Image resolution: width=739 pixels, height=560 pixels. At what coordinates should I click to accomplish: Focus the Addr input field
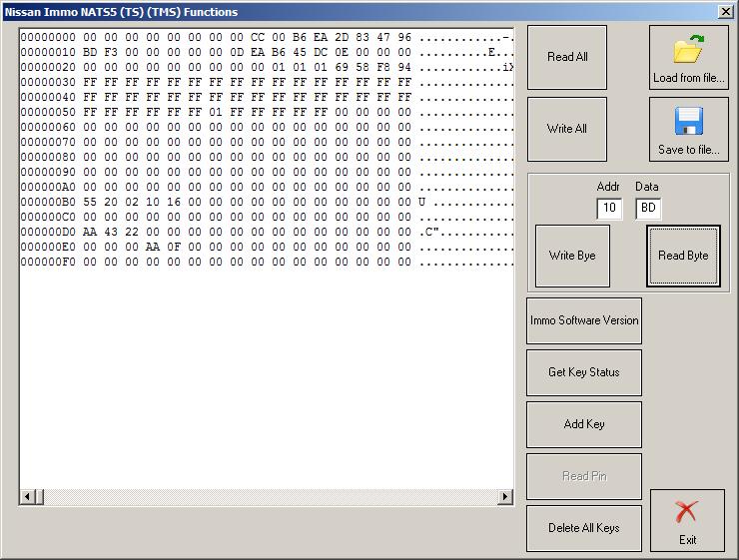pyautogui.click(x=608, y=209)
